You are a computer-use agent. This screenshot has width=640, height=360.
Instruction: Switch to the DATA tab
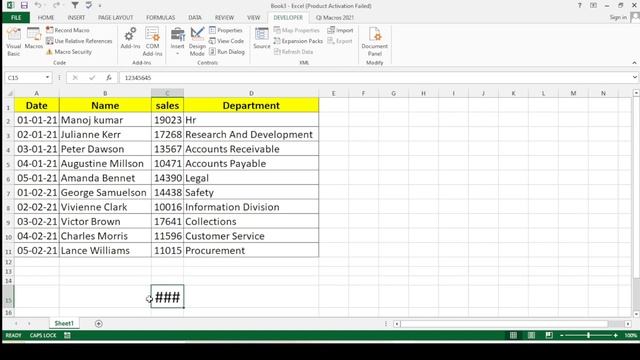pyautogui.click(x=195, y=18)
